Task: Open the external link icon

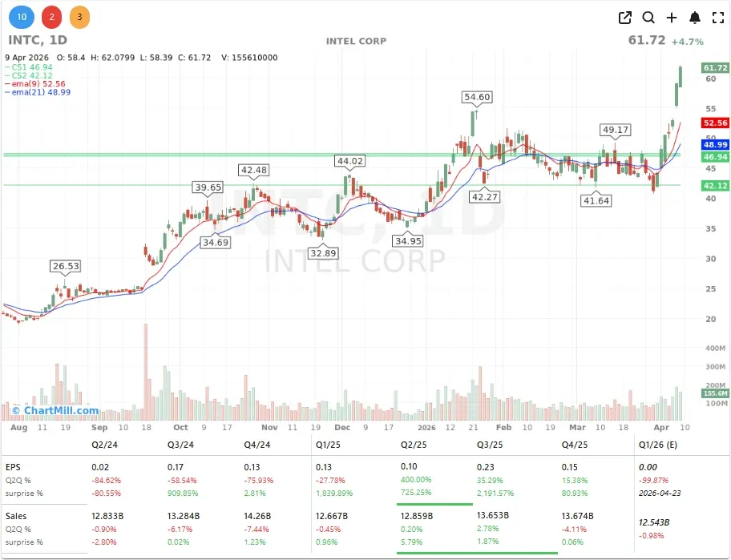Action: pos(624,17)
